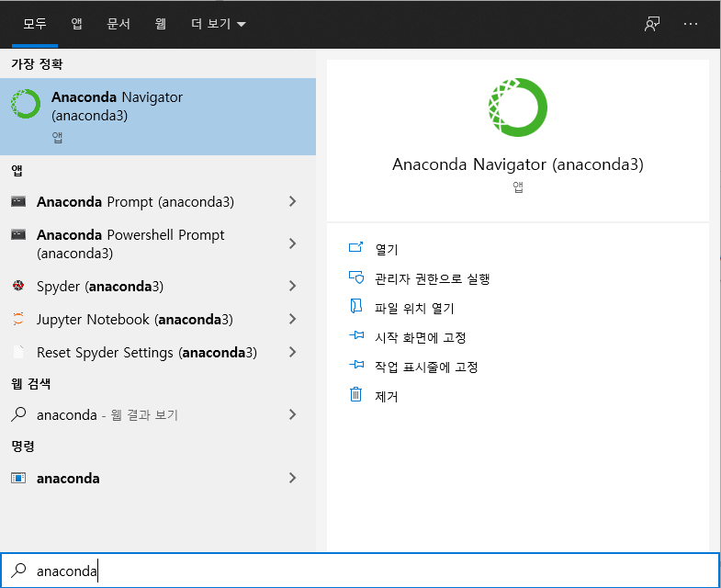Click 열기 to open the app
Screen dimensions: 721x588
tap(387, 249)
